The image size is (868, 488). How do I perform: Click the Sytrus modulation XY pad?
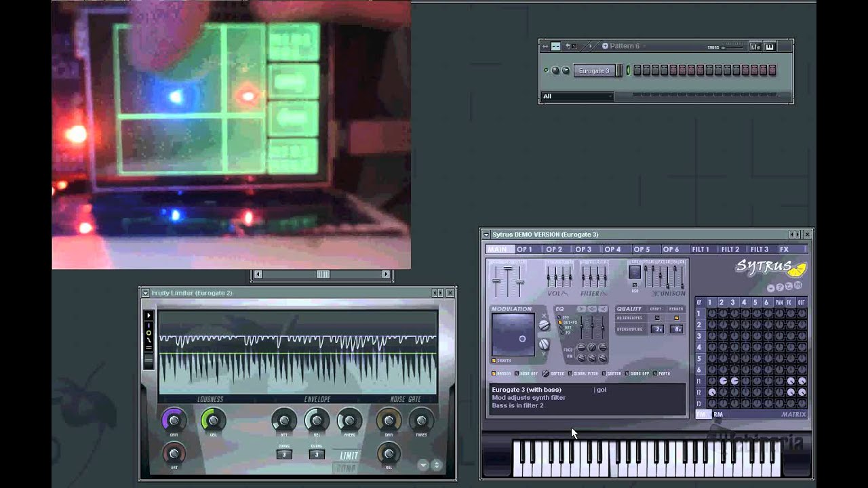(513, 335)
